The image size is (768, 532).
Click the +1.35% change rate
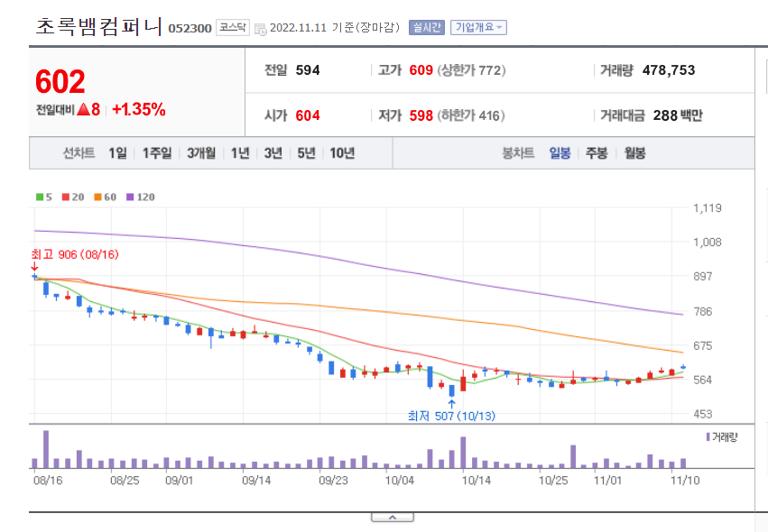point(139,109)
